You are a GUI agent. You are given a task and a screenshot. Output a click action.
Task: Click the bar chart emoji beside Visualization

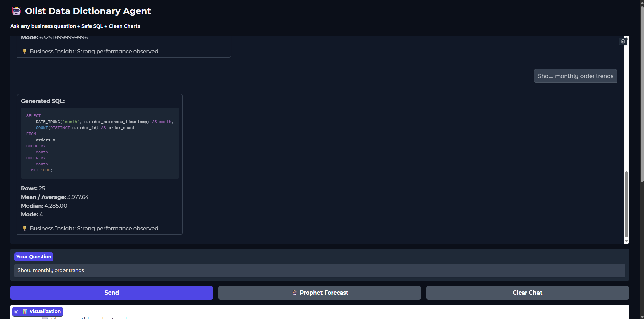click(25, 311)
